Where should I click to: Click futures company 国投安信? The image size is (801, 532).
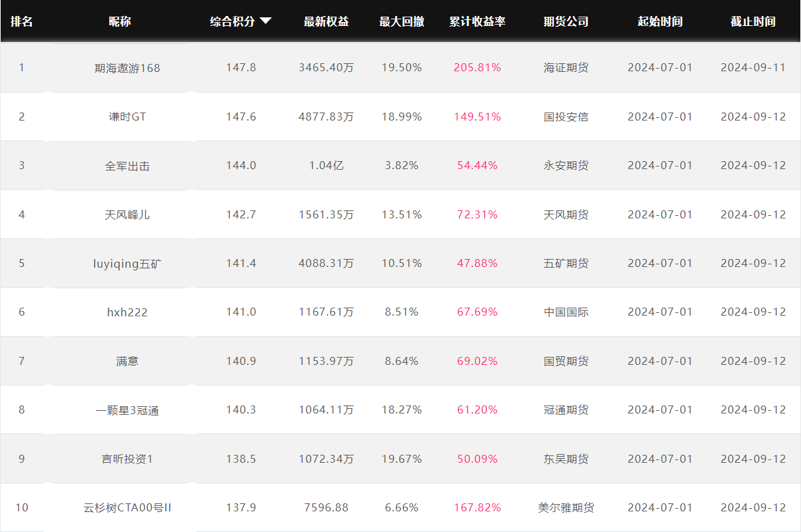[566, 117]
